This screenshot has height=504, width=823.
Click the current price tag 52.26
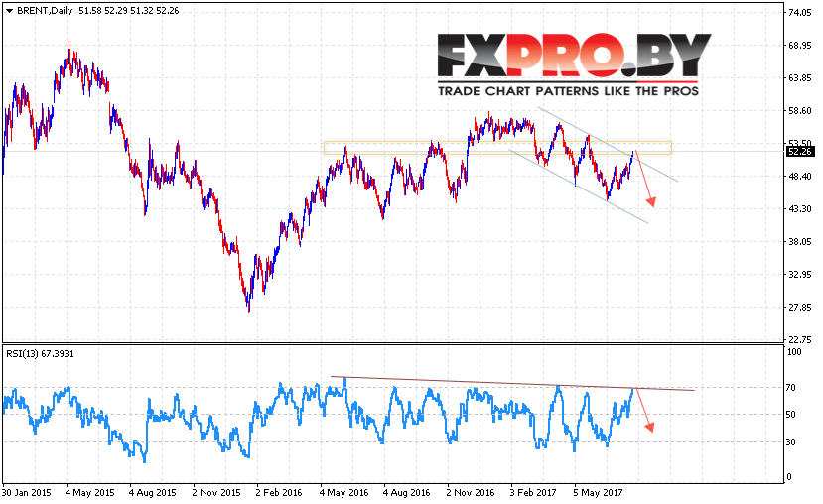coord(800,152)
